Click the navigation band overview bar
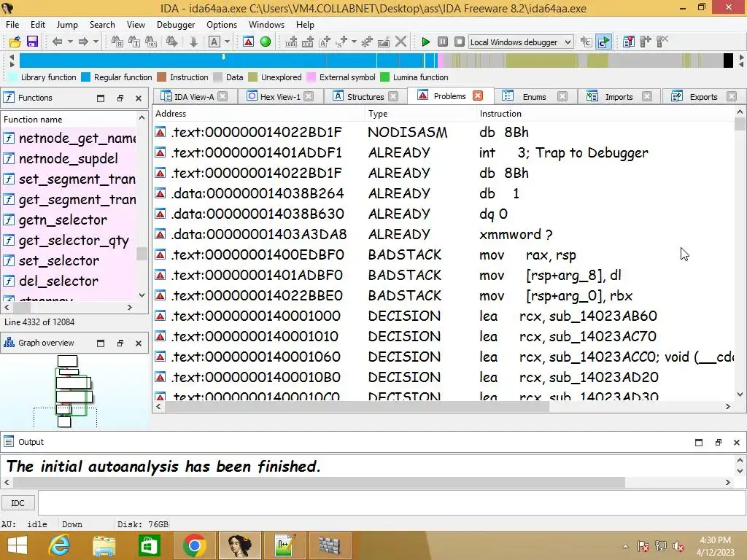Screen dimensions: 747x560 (376, 61)
